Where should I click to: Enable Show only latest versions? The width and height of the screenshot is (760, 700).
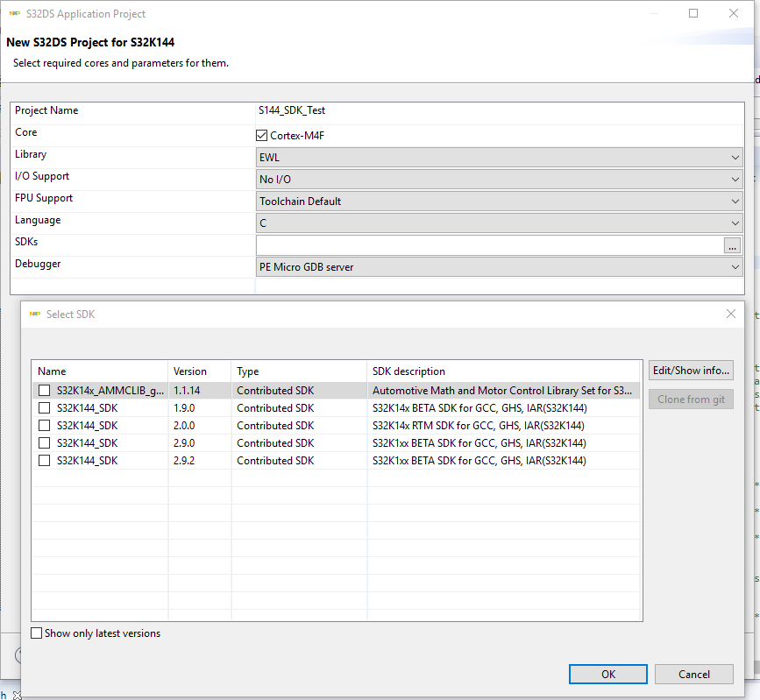pyautogui.click(x=37, y=633)
